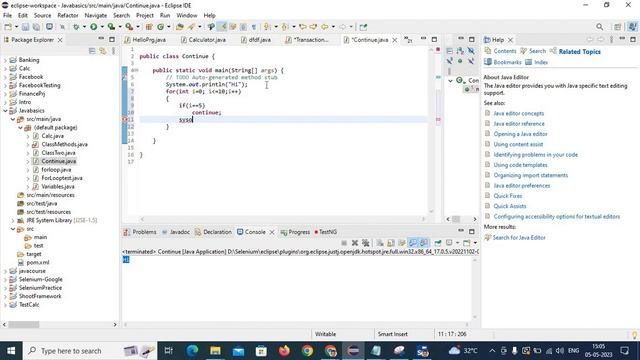
Task: Click the Clear Console icon
Action: pyautogui.click(x=380, y=243)
